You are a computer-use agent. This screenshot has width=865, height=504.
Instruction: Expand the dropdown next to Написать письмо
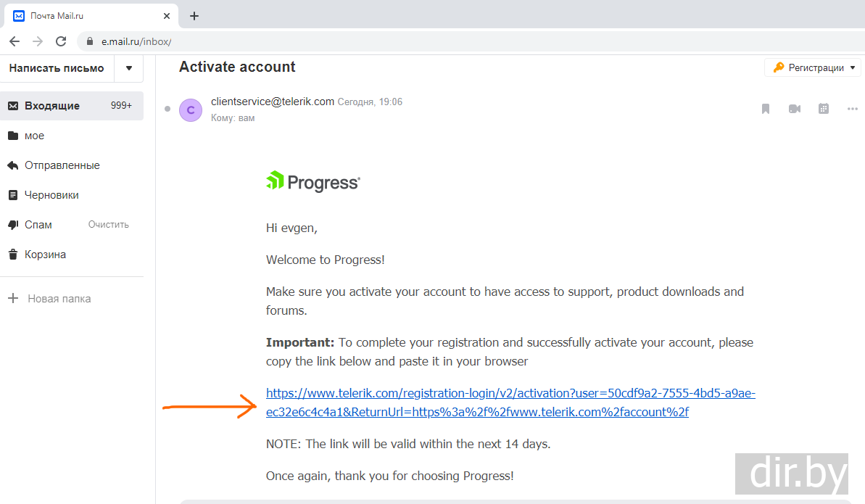(x=129, y=68)
